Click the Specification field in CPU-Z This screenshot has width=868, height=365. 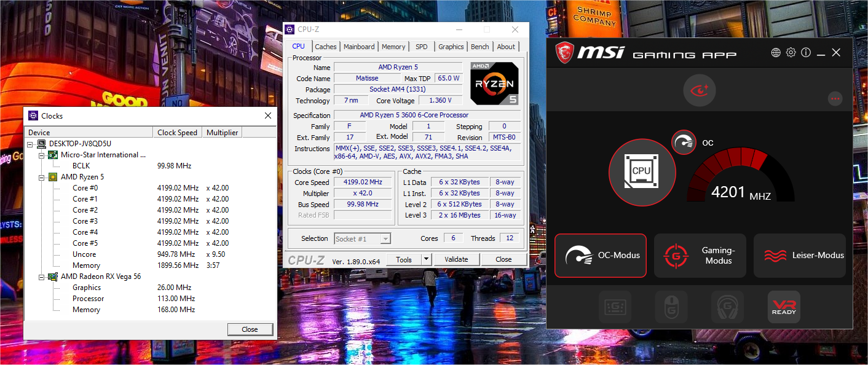pyautogui.click(x=427, y=115)
